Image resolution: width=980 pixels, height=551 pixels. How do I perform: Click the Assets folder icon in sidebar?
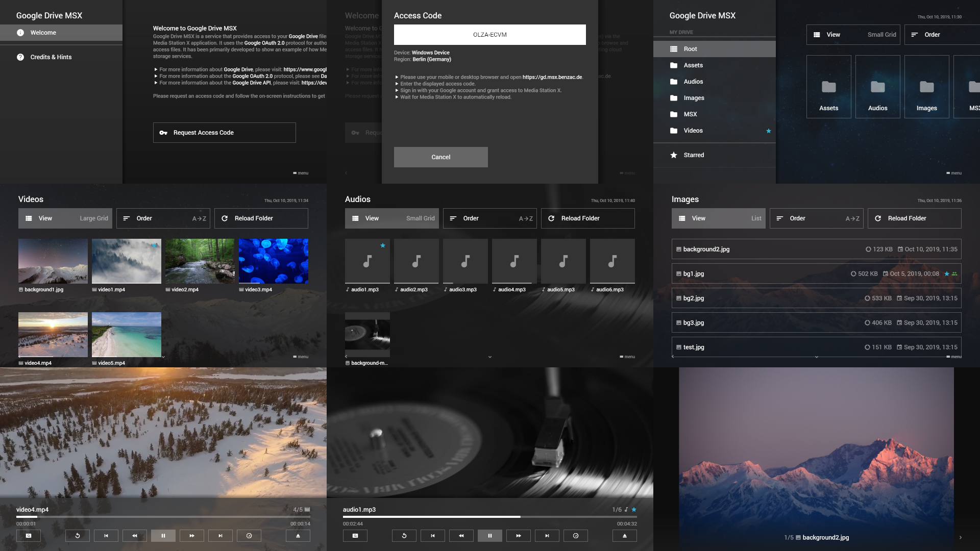coord(674,65)
